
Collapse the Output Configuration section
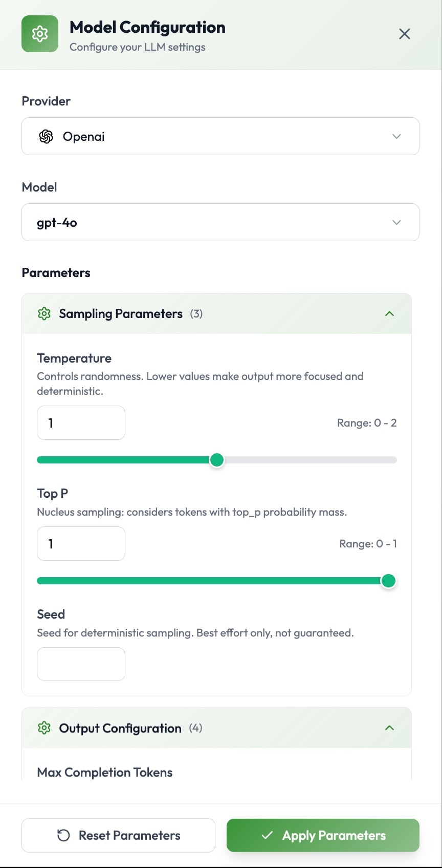tap(389, 728)
